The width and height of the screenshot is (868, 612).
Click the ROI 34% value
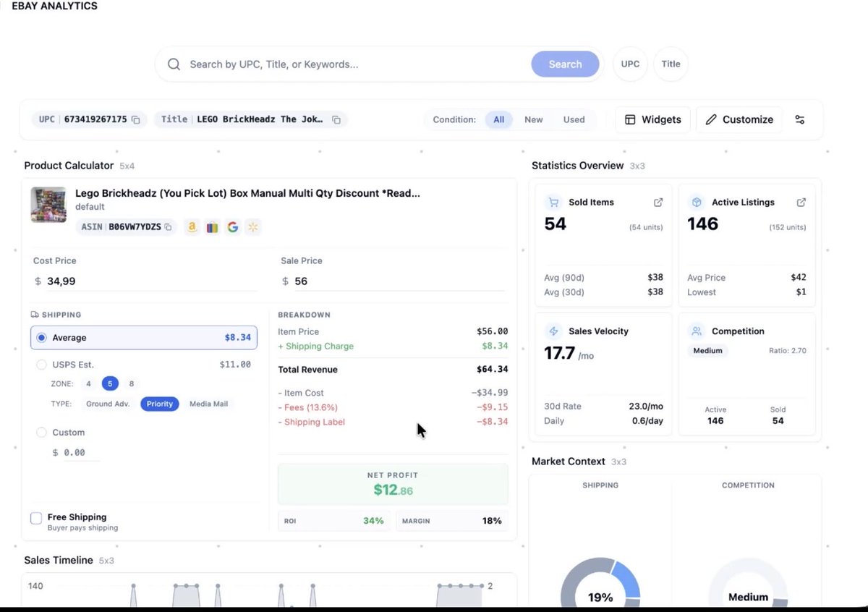click(x=373, y=520)
